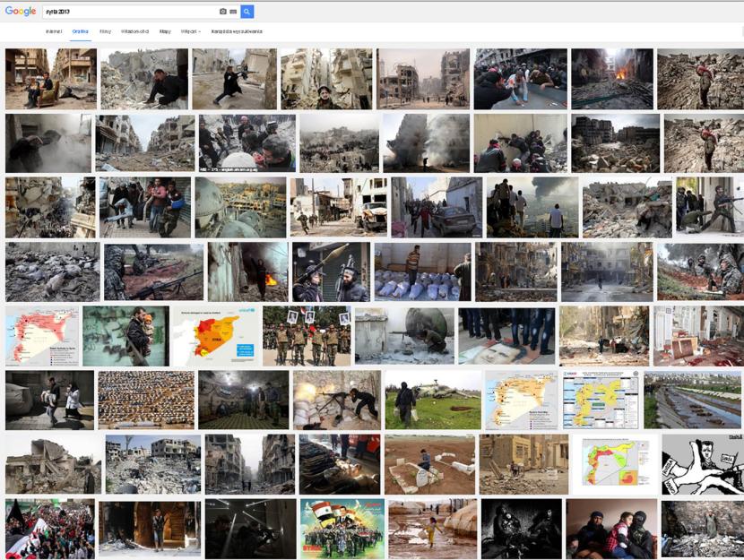Go to the Wiadomości tab
744x560 pixels.
(134, 31)
